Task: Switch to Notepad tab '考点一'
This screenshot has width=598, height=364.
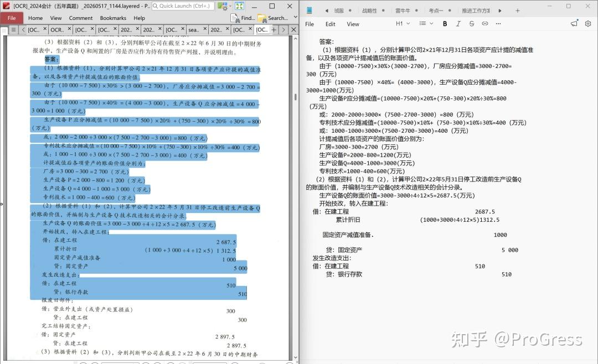Action: click(x=436, y=11)
